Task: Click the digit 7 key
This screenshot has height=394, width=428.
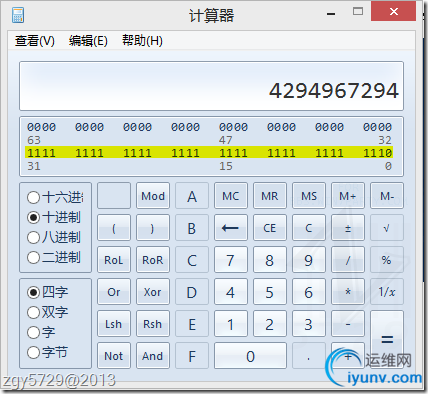Action: tap(231, 260)
